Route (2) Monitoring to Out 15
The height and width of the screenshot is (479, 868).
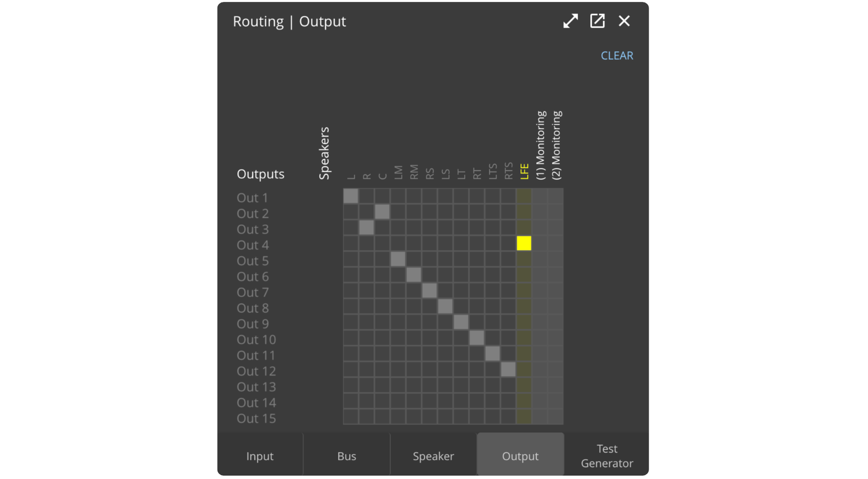pos(556,417)
